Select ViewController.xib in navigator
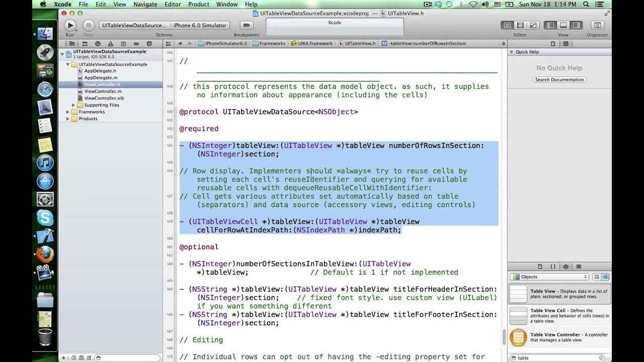The width and height of the screenshot is (644, 362). click(104, 98)
